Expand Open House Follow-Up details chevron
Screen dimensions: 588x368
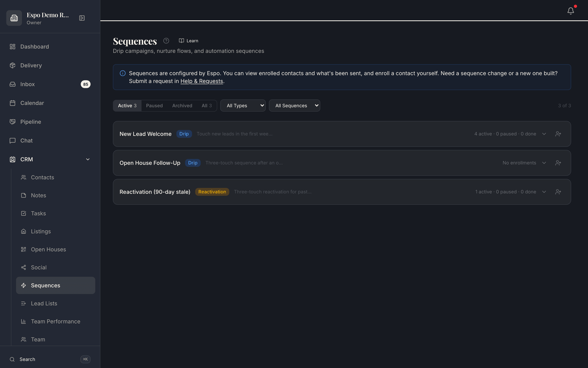coord(544,163)
